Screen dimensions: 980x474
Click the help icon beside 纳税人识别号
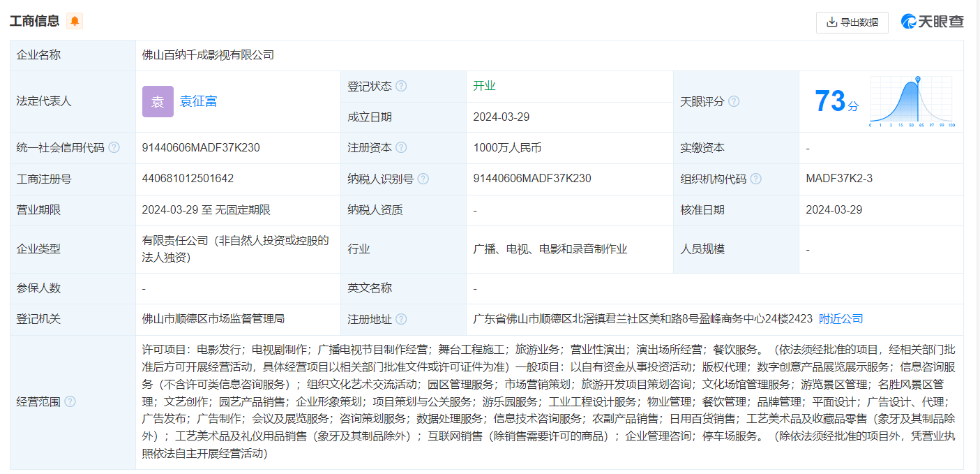point(423,179)
